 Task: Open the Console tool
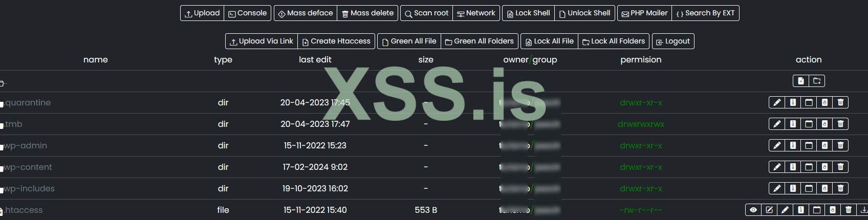pos(247,13)
